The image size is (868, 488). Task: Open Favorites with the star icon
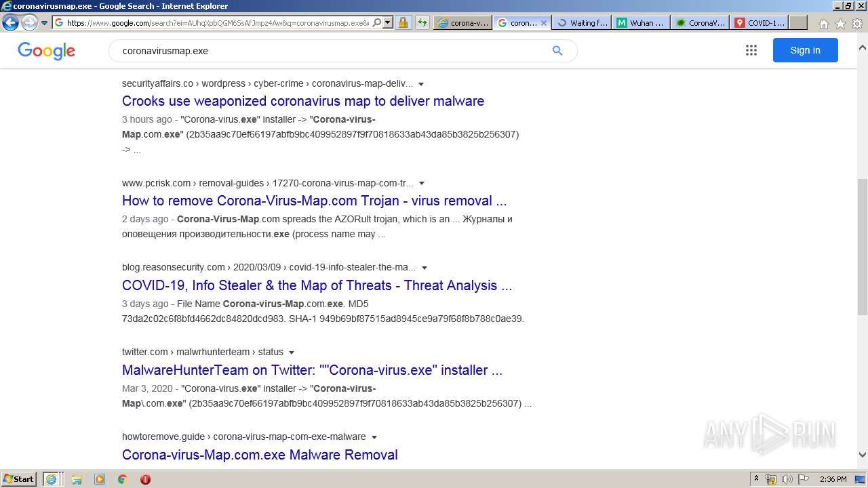click(x=840, y=24)
